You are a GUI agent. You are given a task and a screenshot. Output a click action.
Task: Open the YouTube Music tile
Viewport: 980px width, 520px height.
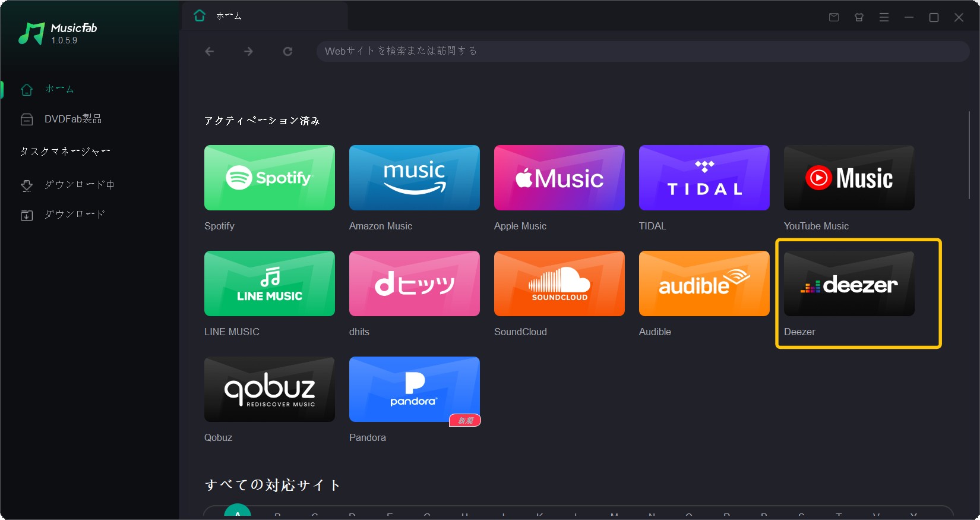click(849, 178)
